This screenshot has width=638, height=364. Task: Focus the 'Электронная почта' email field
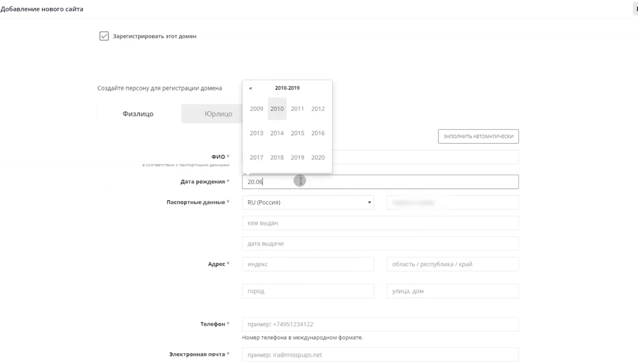(x=380, y=355)
